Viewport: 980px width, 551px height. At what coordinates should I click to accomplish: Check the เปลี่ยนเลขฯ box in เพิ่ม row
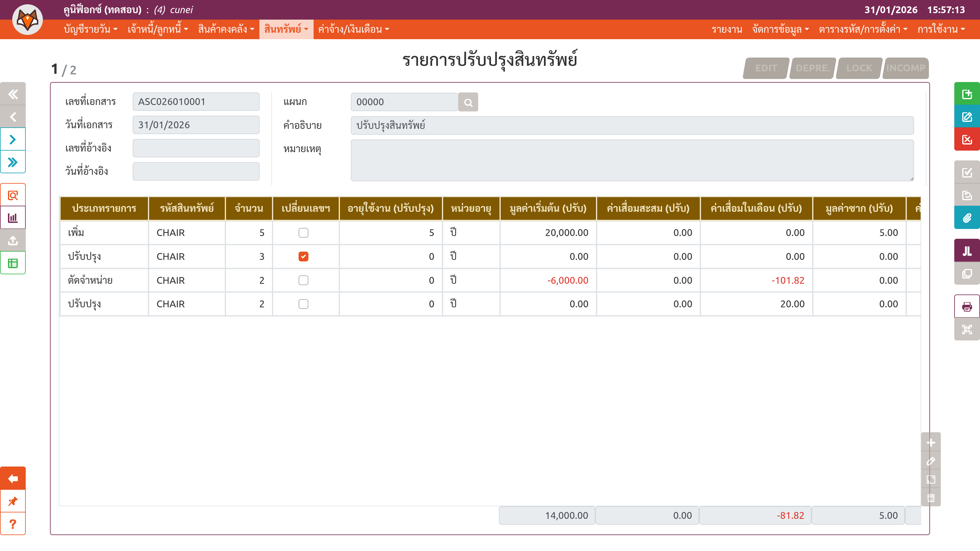(x=303, y=233)
